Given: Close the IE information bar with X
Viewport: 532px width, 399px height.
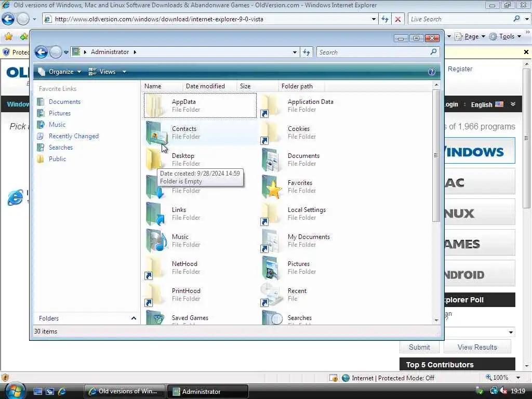Looking at the screenshot, I should pyautogui.click(x=526, y=52).
